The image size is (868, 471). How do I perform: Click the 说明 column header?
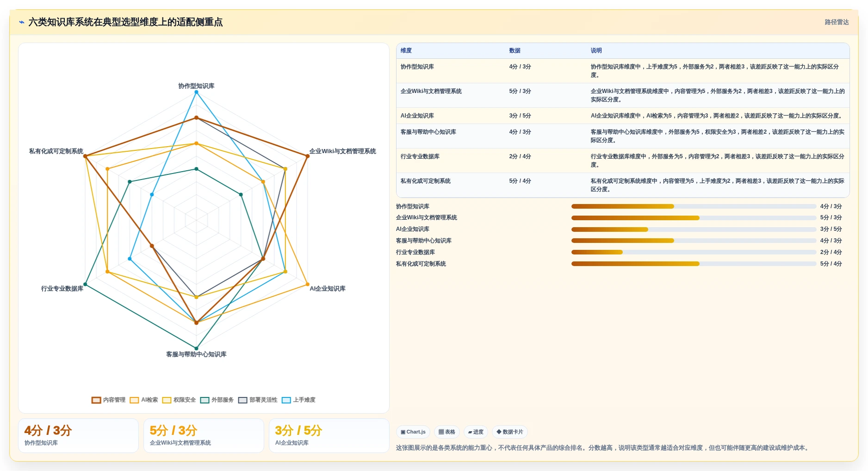pyautogui.click(x=596, y=50)
